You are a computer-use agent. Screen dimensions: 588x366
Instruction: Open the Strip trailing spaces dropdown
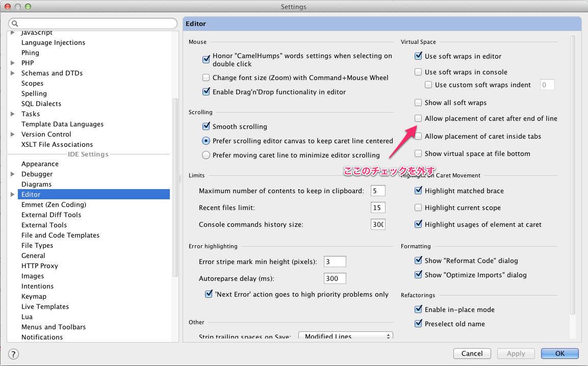(x=345, y=336)
